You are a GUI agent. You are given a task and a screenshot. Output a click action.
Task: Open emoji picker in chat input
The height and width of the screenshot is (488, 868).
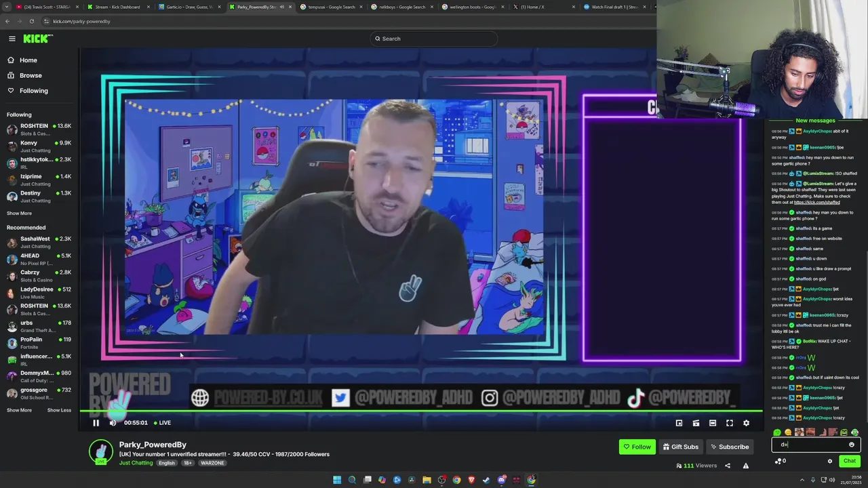pos(852,445)
